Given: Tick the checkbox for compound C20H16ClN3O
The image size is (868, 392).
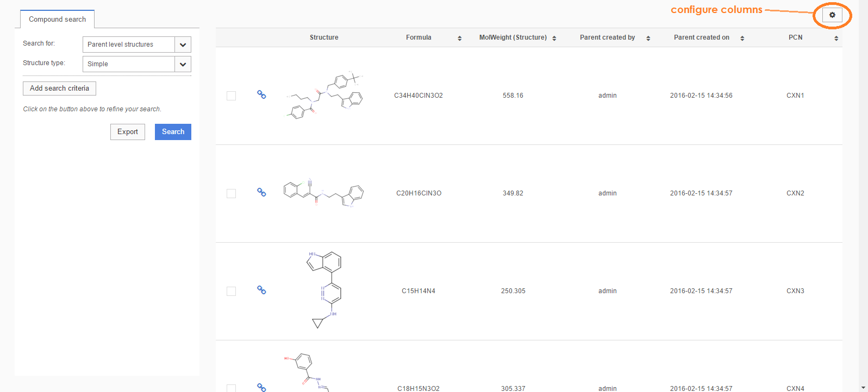Looking at the screenshot, I should pyautogui.click(x=231, y=193).
